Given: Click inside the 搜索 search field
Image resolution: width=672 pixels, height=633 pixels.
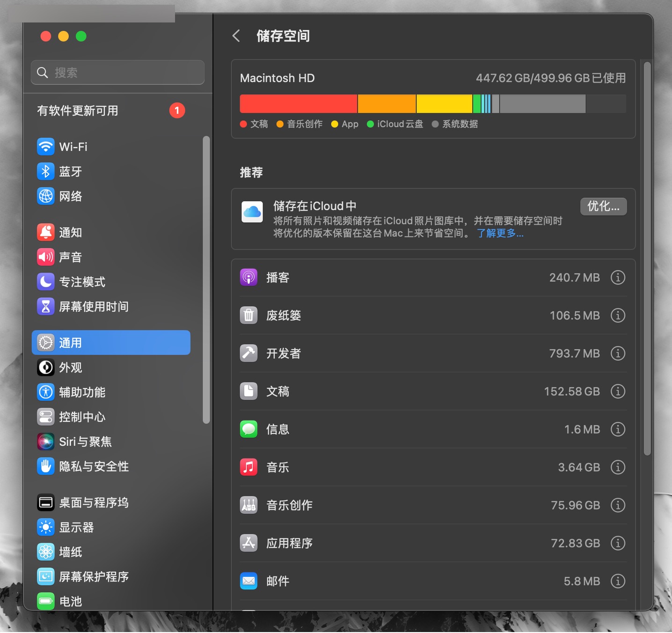Looking at the screenshot, I should [117, 73].
